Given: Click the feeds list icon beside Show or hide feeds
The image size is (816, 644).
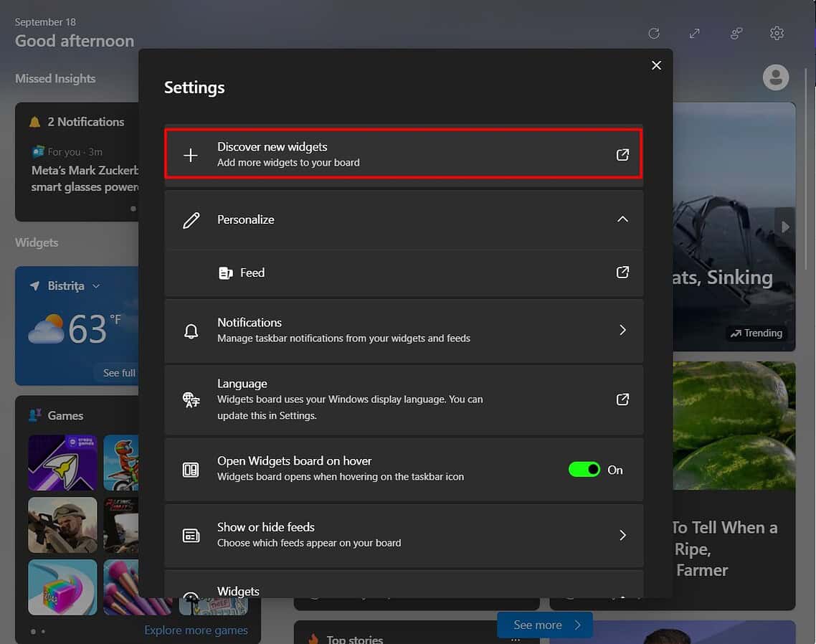Looking at the screenshot, I should pos(191,535).
